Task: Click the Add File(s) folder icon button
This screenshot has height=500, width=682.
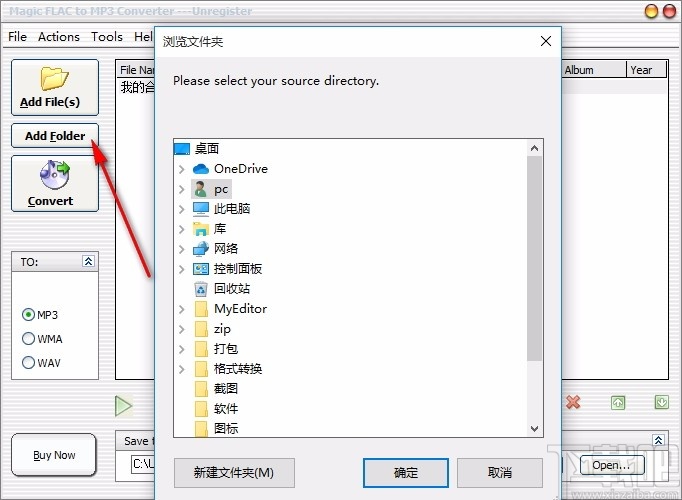Action: coord(55,87)
